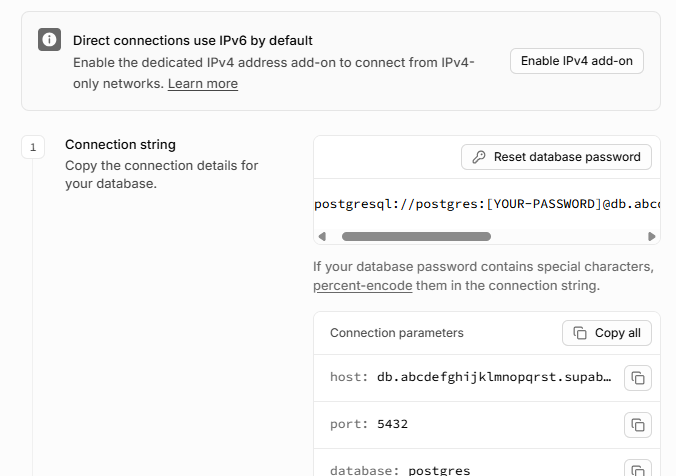Click the Connection parameters label
This screenshot has width=676, height=476.
pyautogui.click(x=397, y=333)
